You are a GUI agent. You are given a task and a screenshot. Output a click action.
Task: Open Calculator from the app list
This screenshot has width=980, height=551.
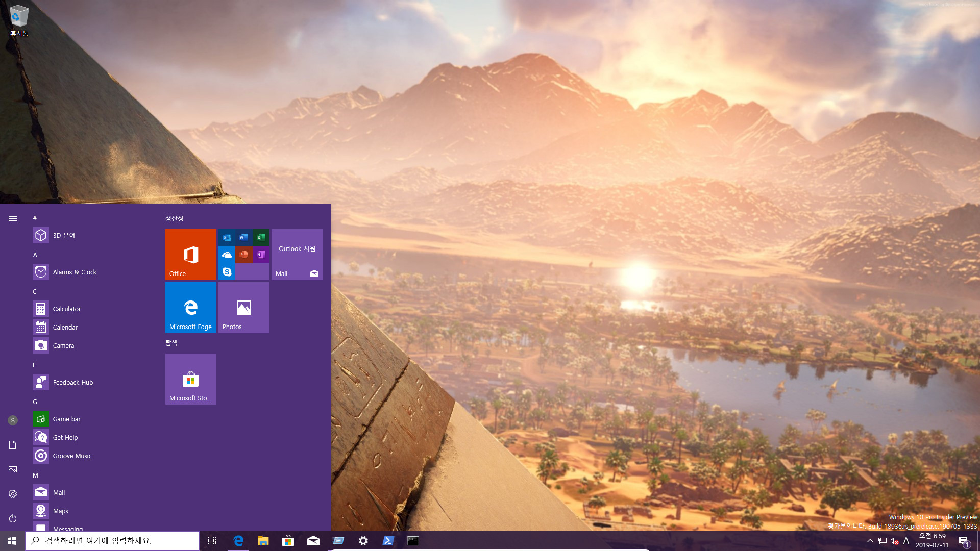click(x=92, y=309)
